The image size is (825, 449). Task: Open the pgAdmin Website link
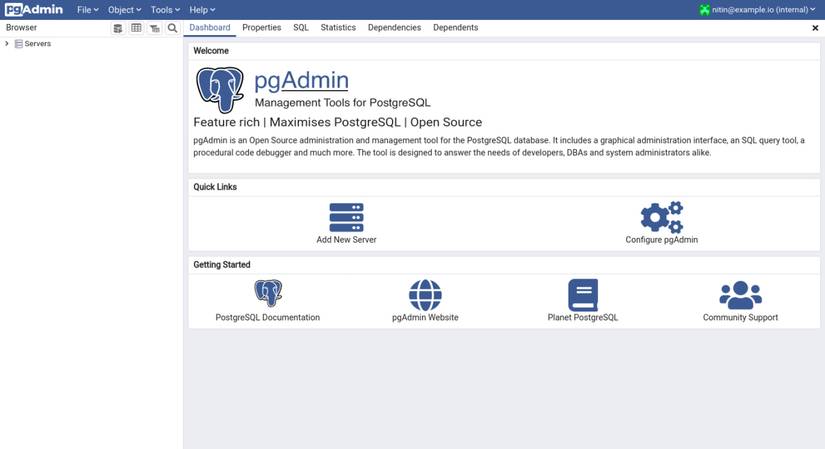(x=425, y=317)
